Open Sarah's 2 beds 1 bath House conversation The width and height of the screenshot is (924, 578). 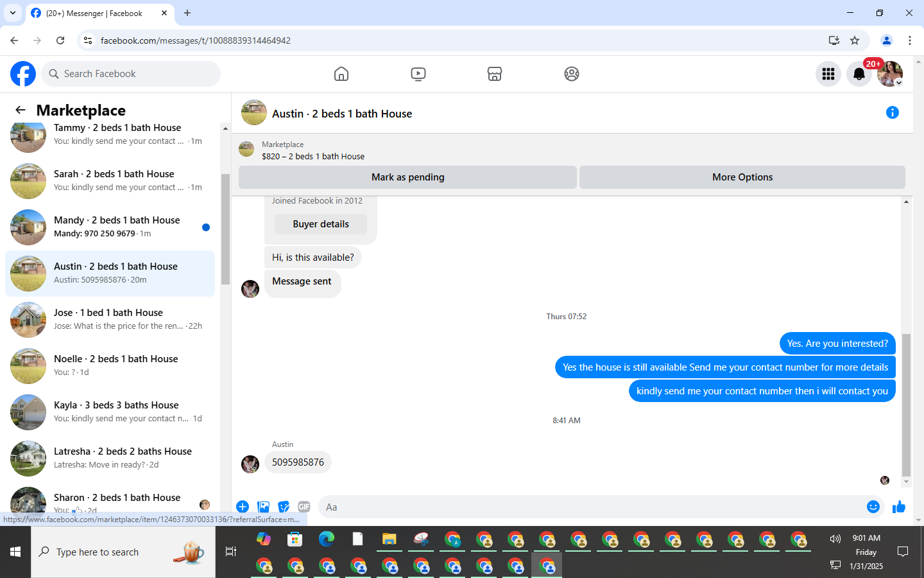(110, 181)
